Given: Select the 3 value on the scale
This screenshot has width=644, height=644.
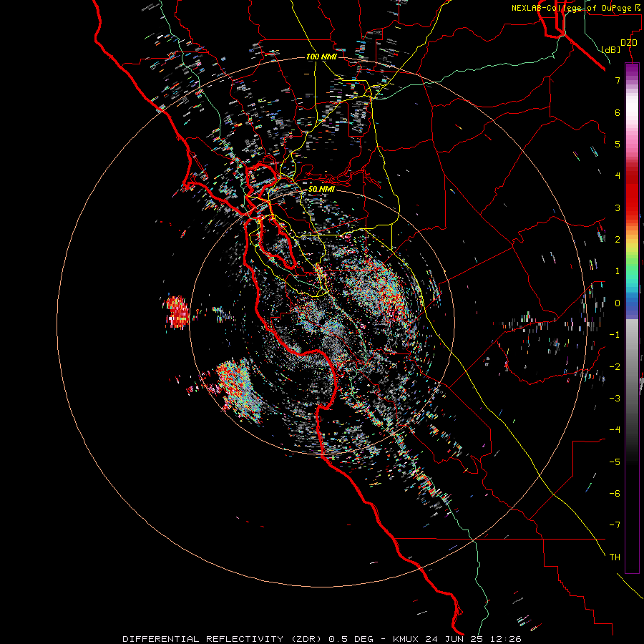Looking at the screenshot, I should tap(618, 208).
